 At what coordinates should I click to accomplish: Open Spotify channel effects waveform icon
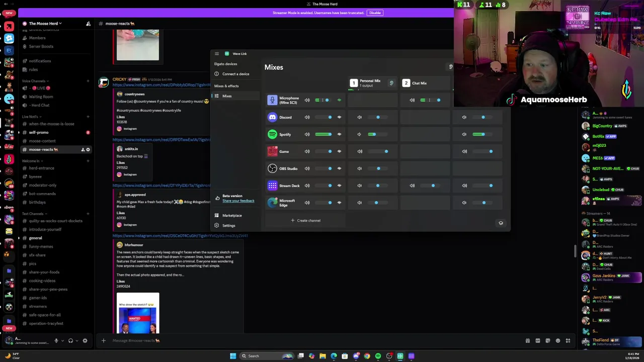point(339,134)
